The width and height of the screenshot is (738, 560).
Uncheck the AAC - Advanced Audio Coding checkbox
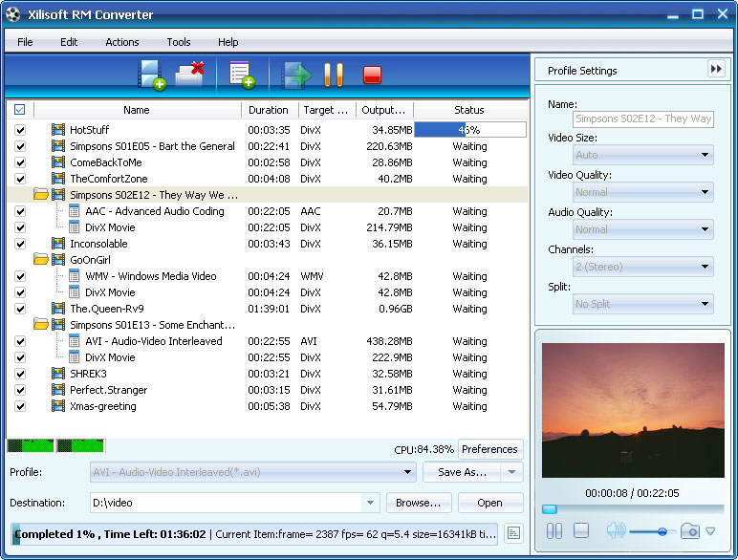pyautogui.click(x=20, y=211)
